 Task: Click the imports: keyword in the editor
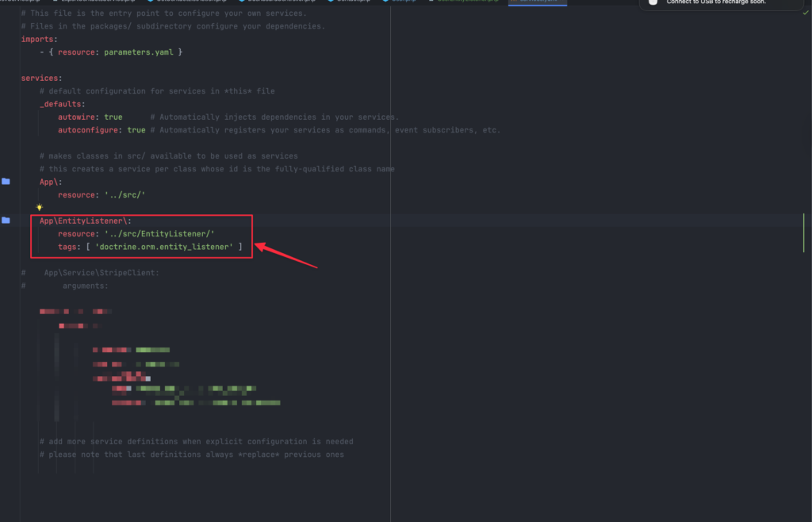point(35,38)
